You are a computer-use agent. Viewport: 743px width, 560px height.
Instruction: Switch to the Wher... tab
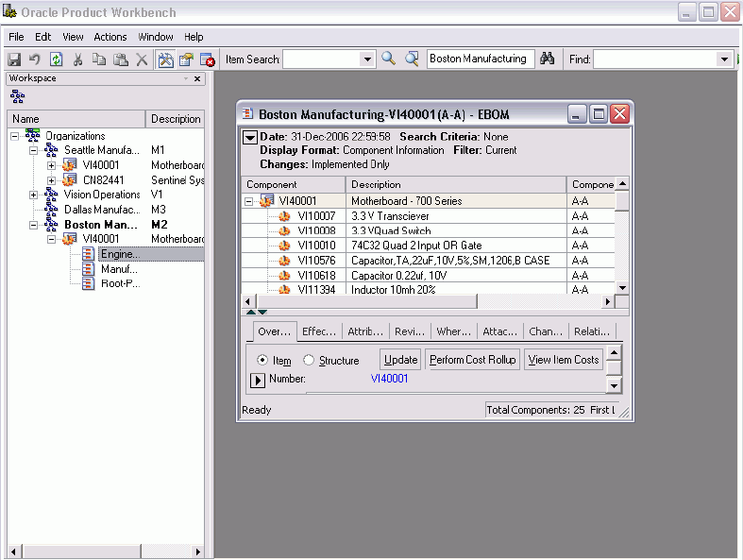453,331
